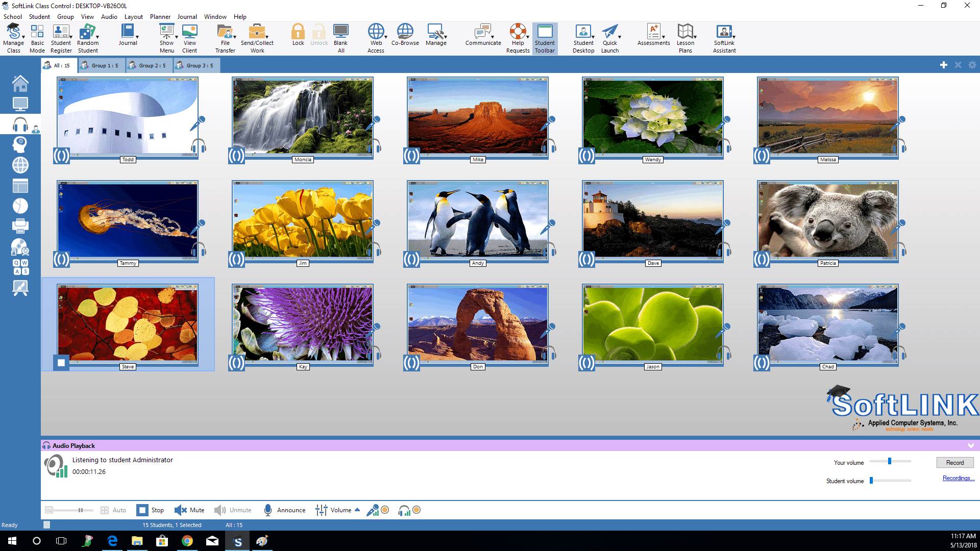Image resolution: width=980 pixels, height=551 pixels.
Task: Open Web Access control
Action: 376,38
